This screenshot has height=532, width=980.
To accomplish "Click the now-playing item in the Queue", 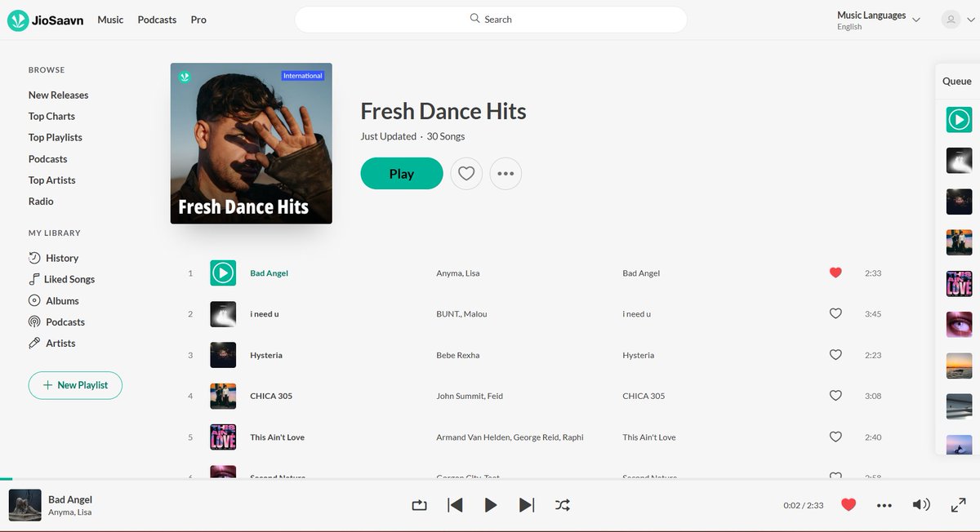I will coord(959,120).
